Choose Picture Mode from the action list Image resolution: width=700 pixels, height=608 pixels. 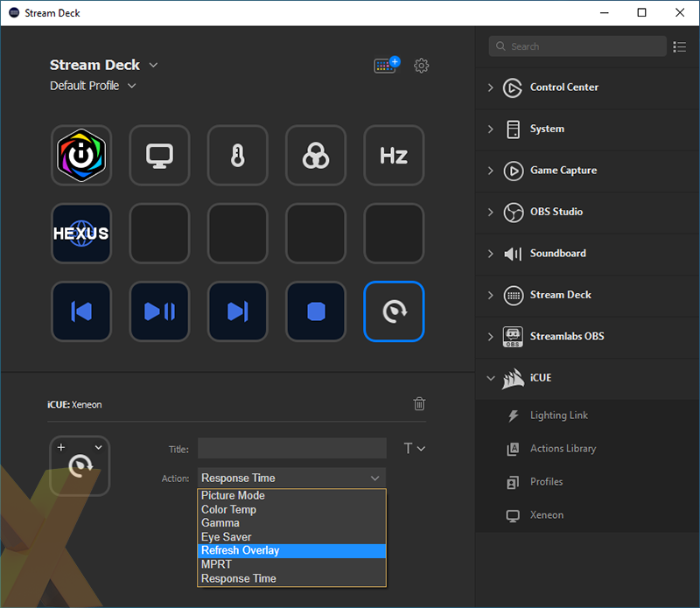[x=291, y=495]
